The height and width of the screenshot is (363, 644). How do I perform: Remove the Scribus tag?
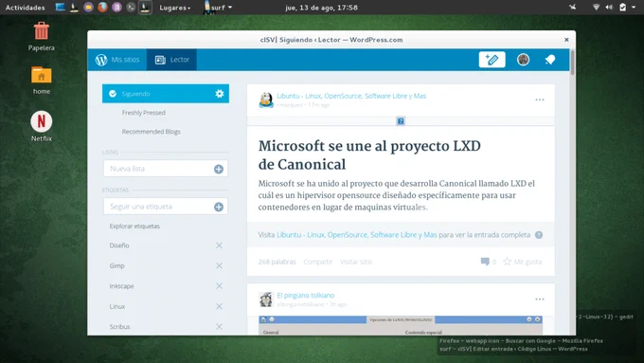pos(219,326)
